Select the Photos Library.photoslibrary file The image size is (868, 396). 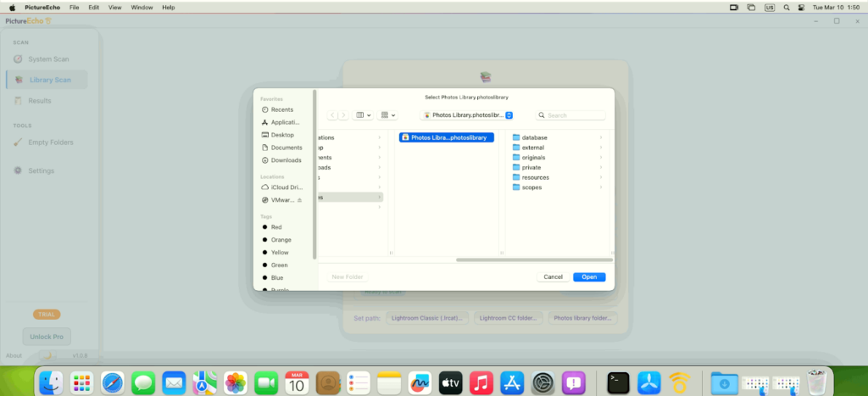pos(446,137)
